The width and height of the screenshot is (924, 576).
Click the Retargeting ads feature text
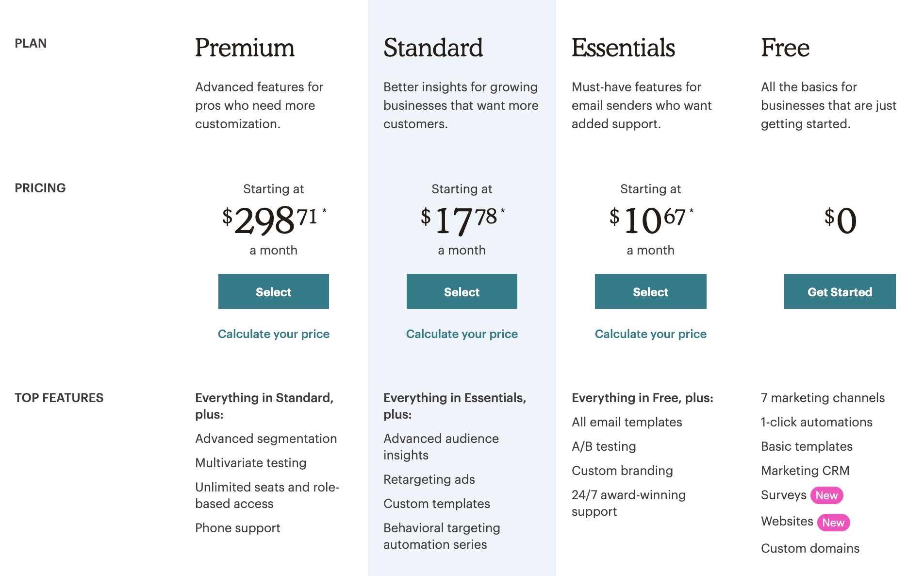(429, 479)
